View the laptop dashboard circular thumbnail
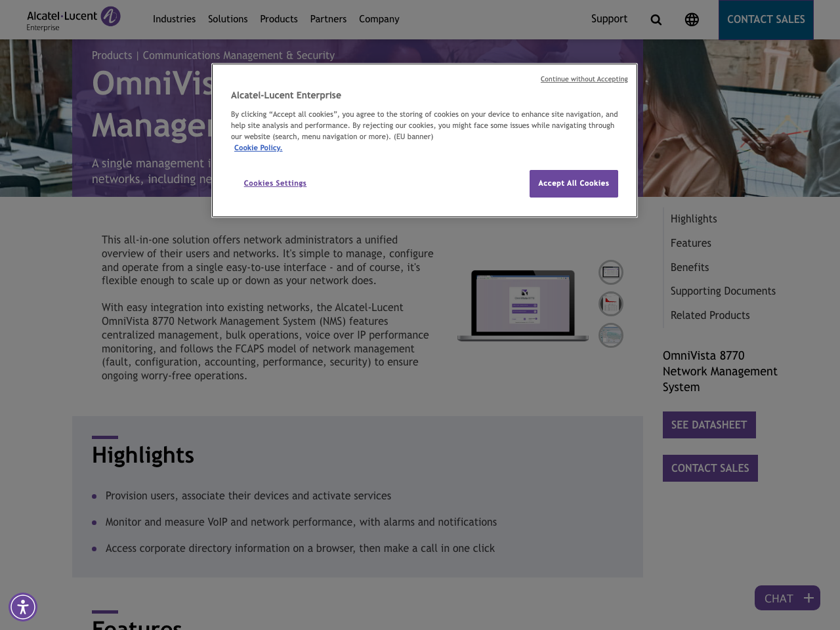Screen dimensions: 840x630 pos(610,270)
